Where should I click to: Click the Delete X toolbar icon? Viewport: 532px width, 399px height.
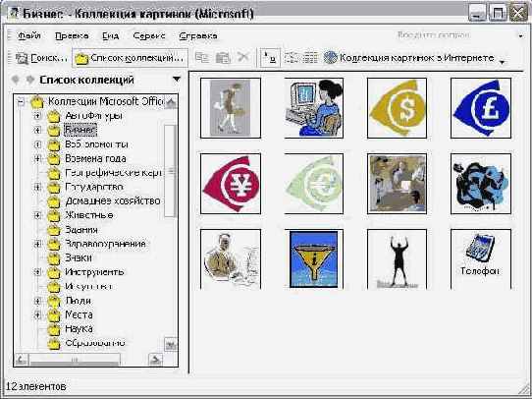tap(242, 57)
